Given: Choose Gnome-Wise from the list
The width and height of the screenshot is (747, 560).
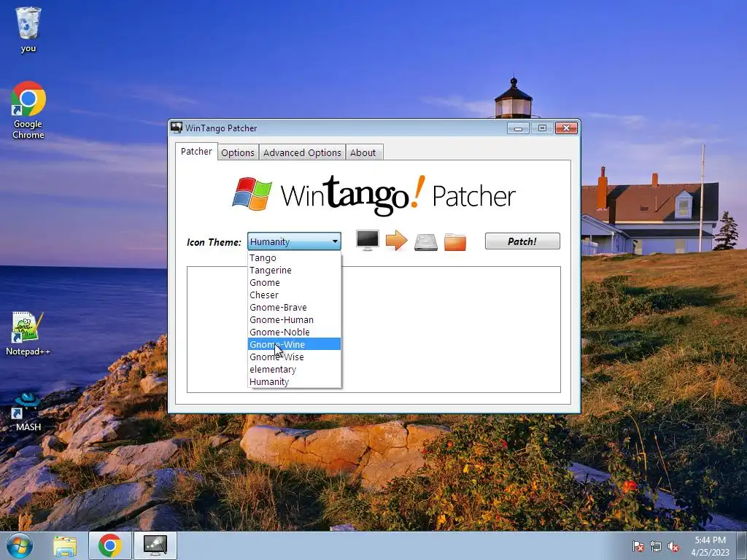Looking at the screenshot, I should [295, 357].
